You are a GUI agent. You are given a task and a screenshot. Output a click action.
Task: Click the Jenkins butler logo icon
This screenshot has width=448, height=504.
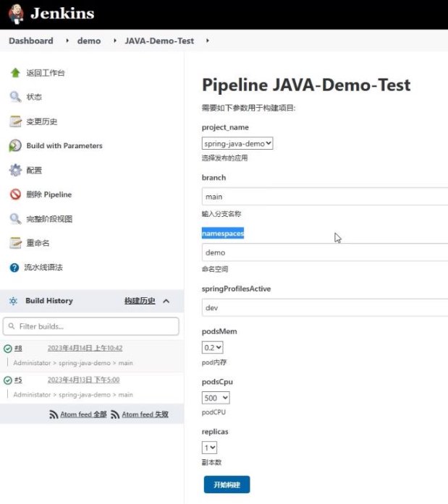point(16,14)
